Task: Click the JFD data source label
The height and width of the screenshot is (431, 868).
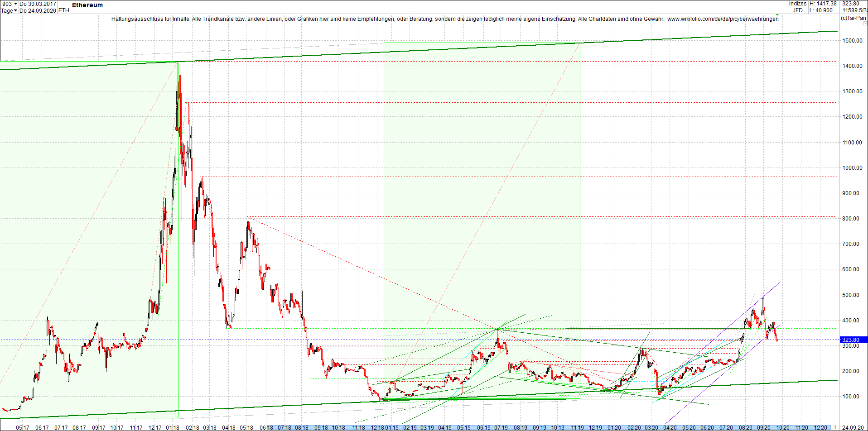Action: pos(798,10)
